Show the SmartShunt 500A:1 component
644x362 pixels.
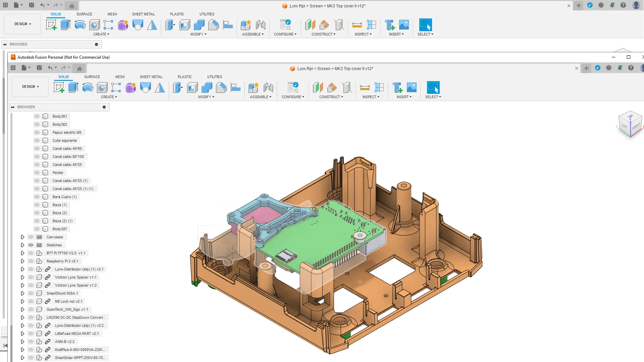[31, 293]
